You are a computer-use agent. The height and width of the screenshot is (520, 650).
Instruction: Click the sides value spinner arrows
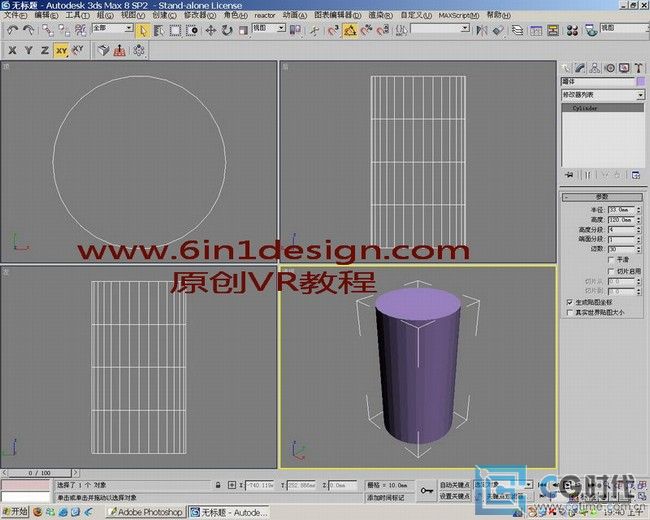coord(638,249)
